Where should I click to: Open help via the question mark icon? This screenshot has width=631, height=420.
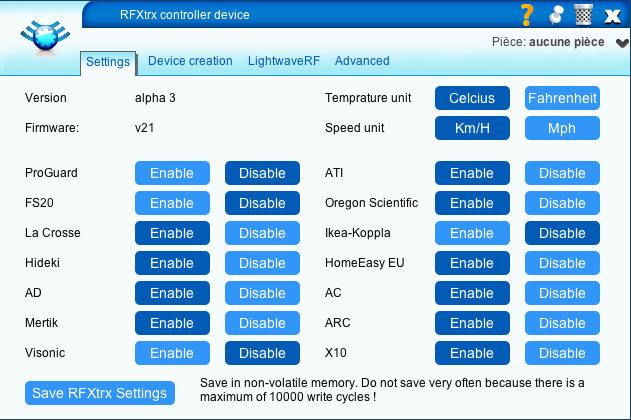[x=527, y=15]
